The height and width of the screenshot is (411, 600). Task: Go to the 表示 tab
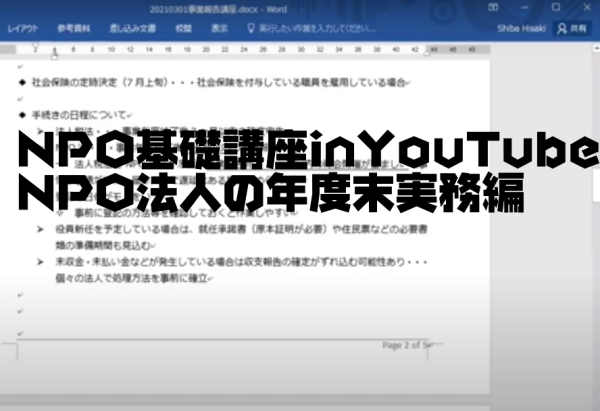(219, 30)
